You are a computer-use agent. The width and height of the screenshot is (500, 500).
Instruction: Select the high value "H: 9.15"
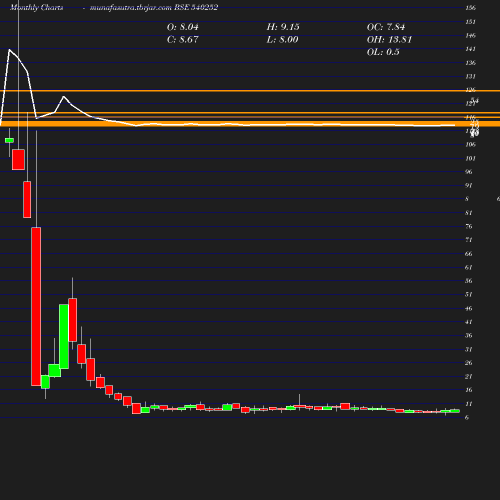pyautogui.click(x=283, y=27)
